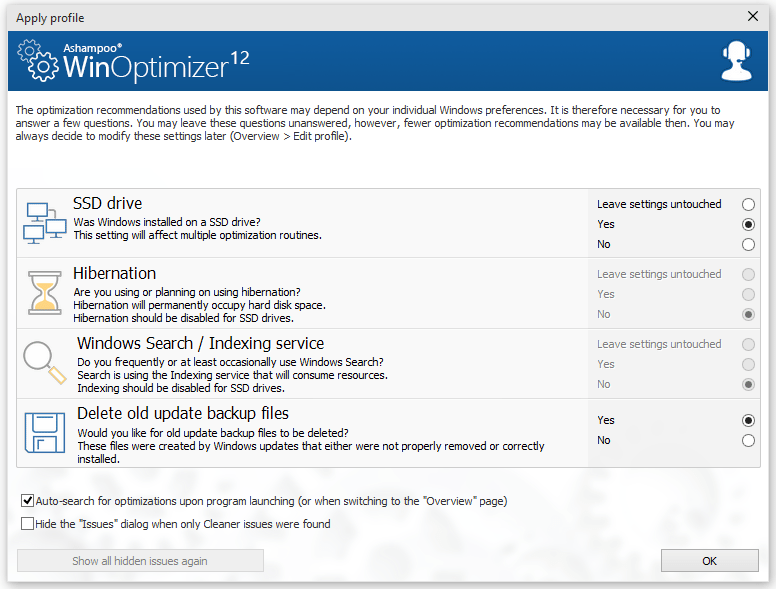Image resolution: width=776 pixels, height=589 pixels.
Task: Enable Hide the 'Issues' dialog checkbox
Action: 28,524
